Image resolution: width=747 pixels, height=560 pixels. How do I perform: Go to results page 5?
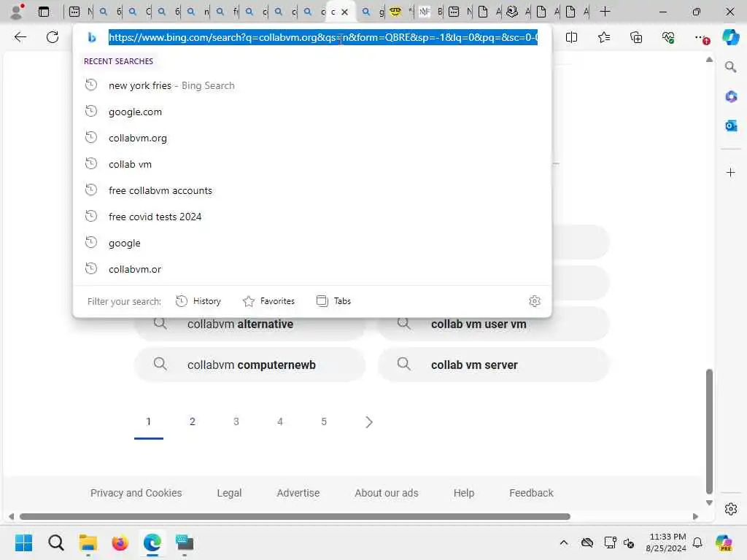[x=324, y=422]
